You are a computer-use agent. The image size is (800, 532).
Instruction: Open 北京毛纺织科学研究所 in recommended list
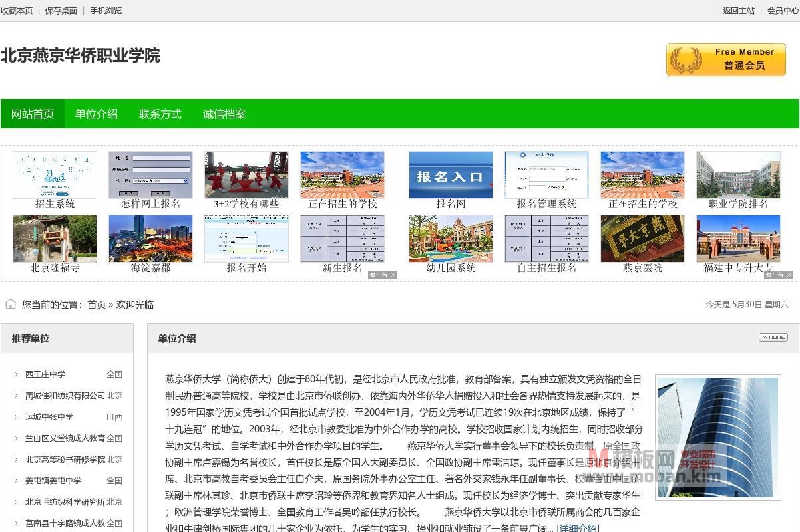[65, 502]
